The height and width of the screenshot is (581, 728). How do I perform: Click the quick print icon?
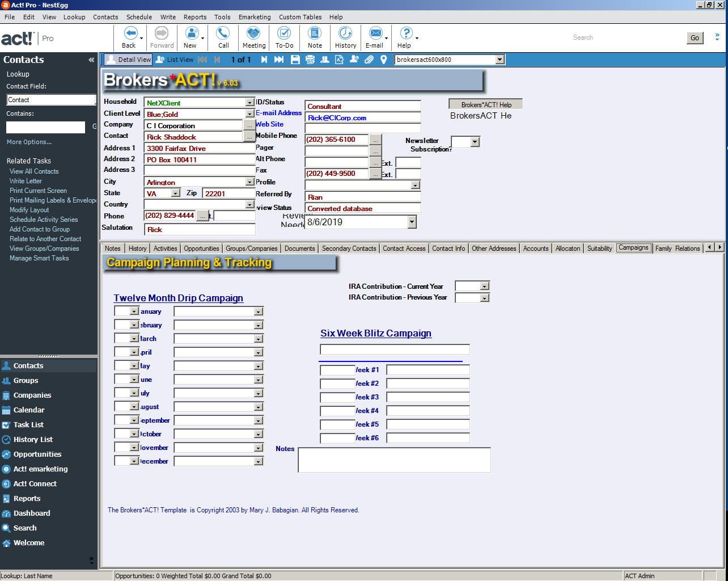[x=310, y=60]
